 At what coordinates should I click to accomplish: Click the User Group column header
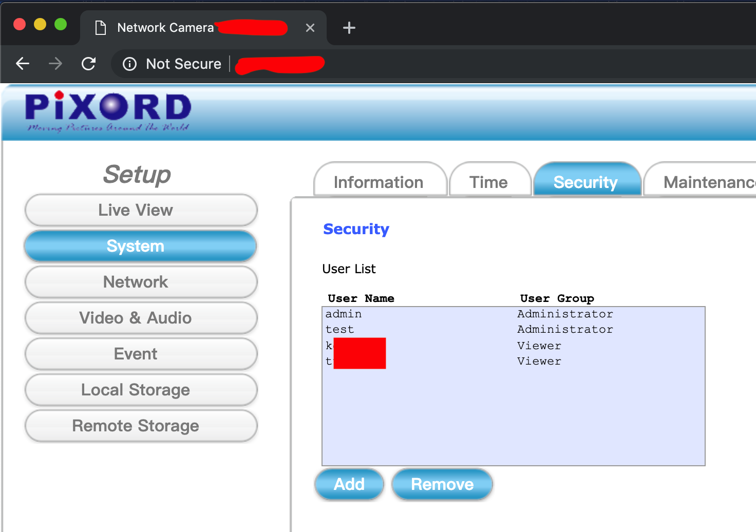[x=557, y=298]
